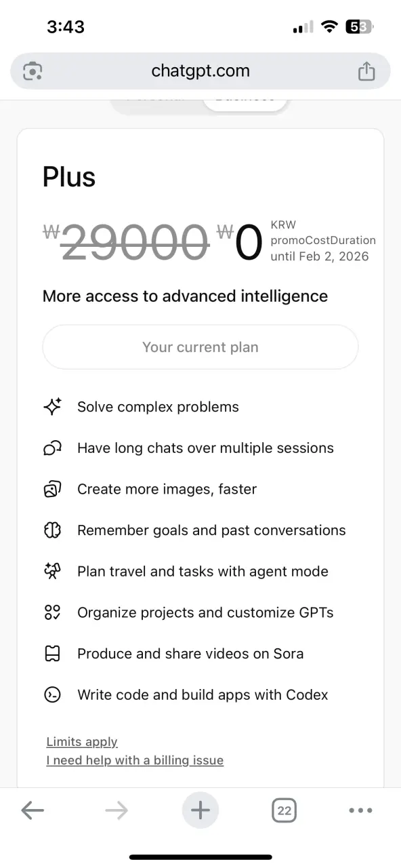Tap the chatgpt.com address field
Viewport: 401px width, 868px height.
(x=200, y=71)
